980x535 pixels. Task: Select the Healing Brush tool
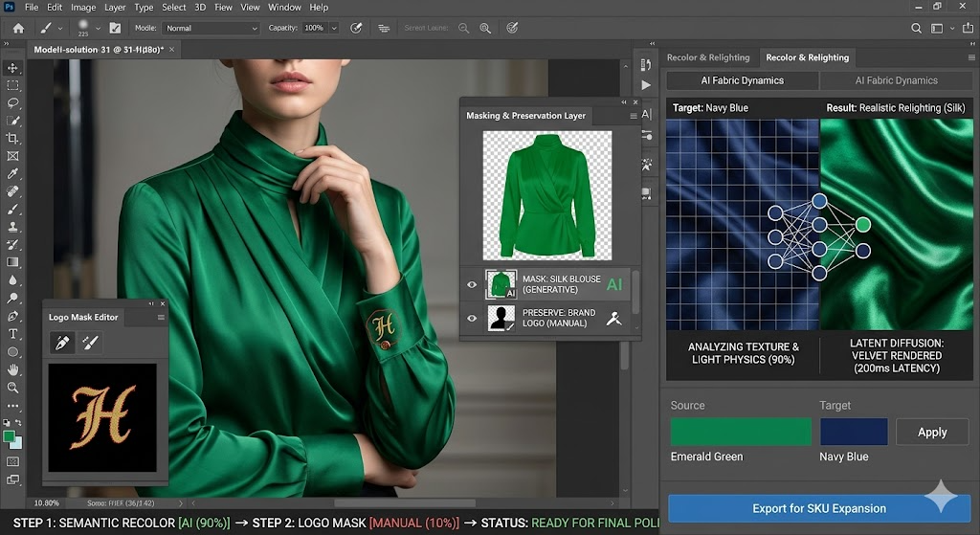[12, 191]
